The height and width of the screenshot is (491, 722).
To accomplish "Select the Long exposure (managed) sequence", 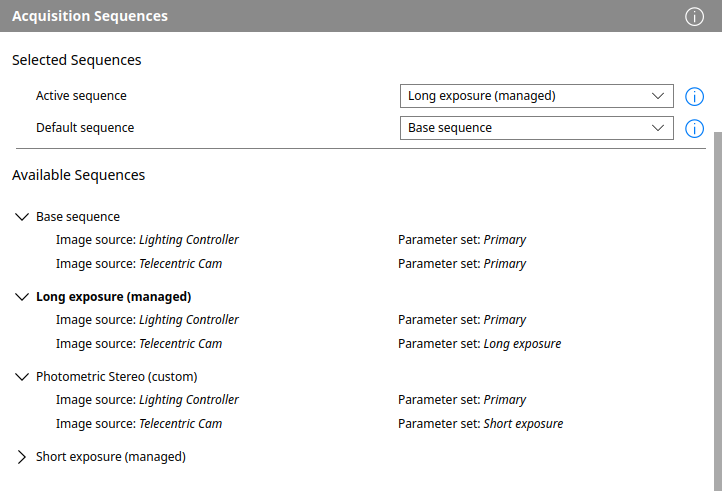I will [x=113, y=297].
